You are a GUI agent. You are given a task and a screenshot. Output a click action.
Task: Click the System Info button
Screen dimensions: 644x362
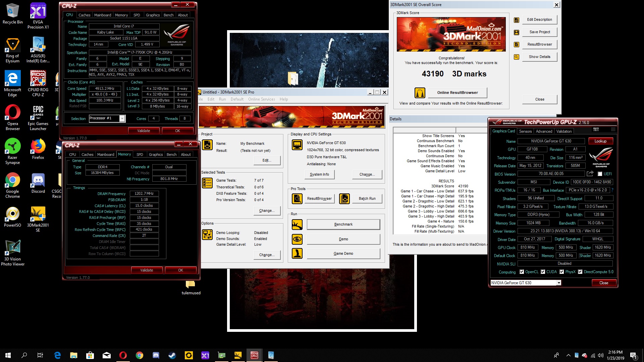319,174
